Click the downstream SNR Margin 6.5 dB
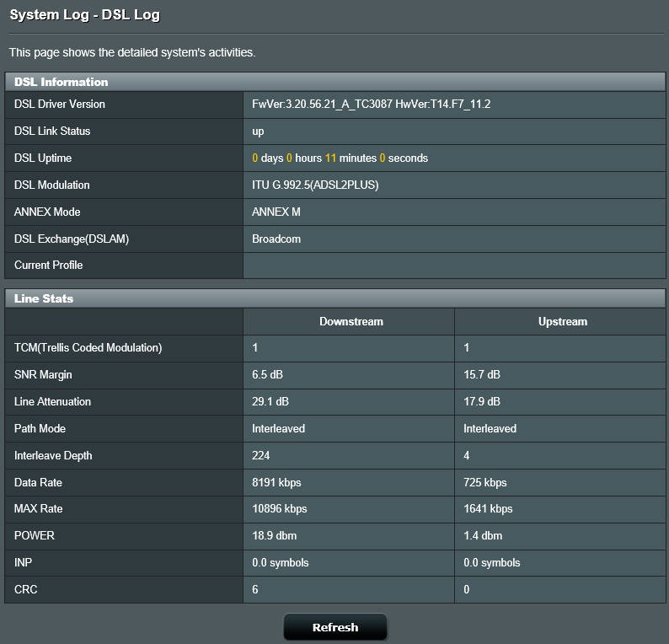Viewport: 669px width, 644px height. point(270,375)
